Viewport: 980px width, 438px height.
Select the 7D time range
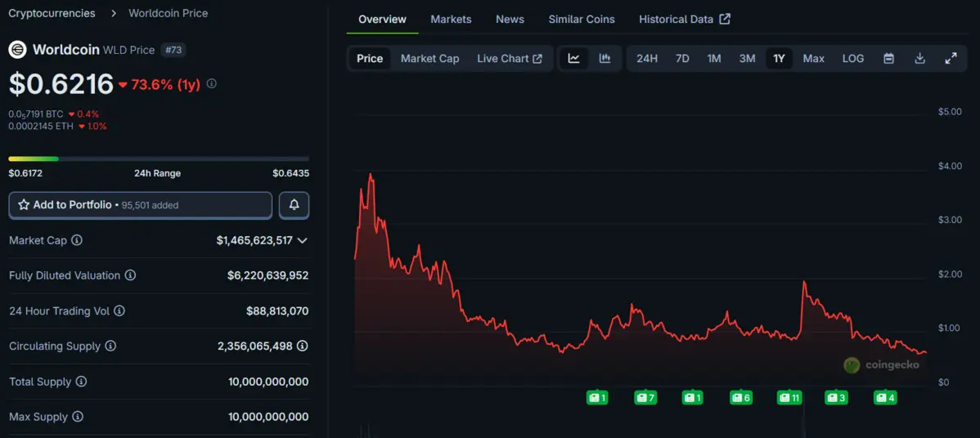(681, 58)
